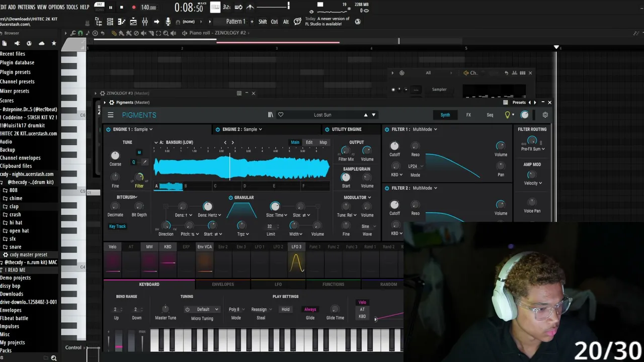
Task: Select the Env VCA modulation source
Action: (204, 247)
